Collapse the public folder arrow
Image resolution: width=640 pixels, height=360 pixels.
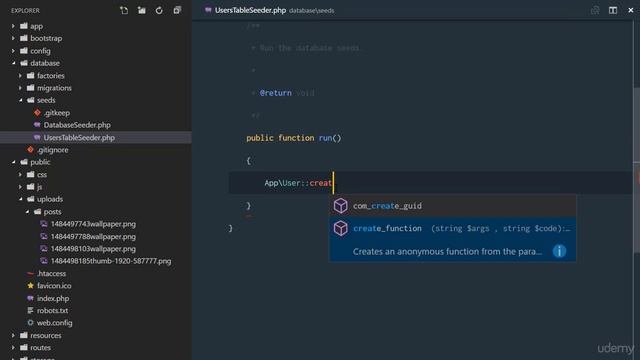(x=13, y=162)
